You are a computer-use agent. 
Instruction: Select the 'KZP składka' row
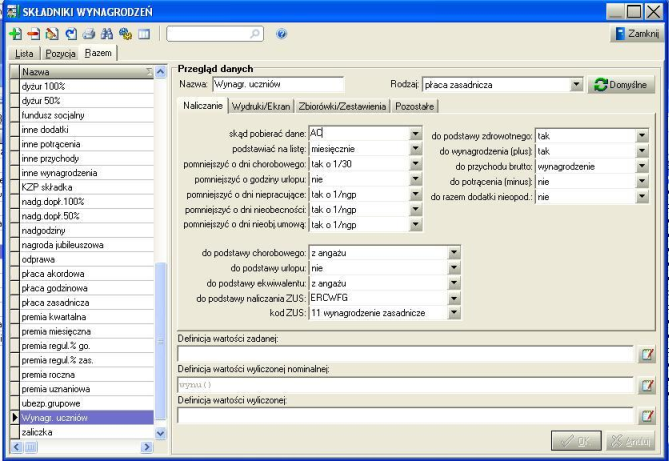[x=87, y=187]
